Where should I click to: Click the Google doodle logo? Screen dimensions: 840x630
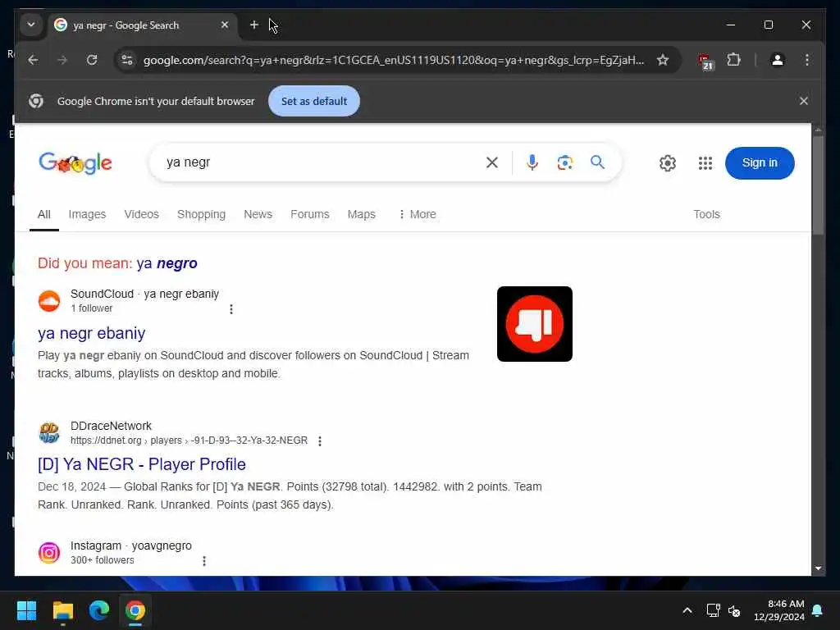click(x=75, y=163)
